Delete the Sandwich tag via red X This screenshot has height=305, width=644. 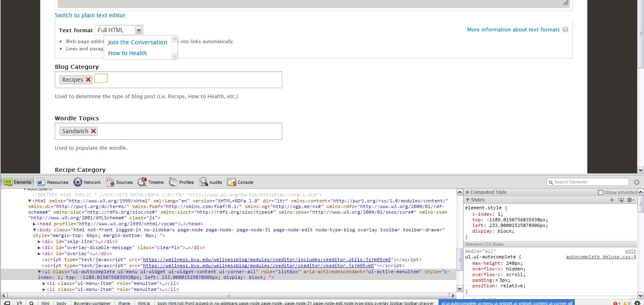coord(94,131)
